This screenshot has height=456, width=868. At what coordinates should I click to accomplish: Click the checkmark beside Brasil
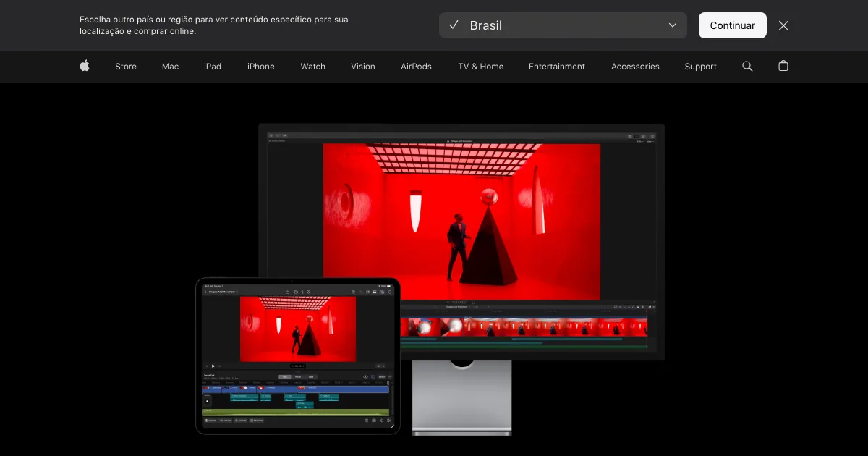tap(454, 25)
